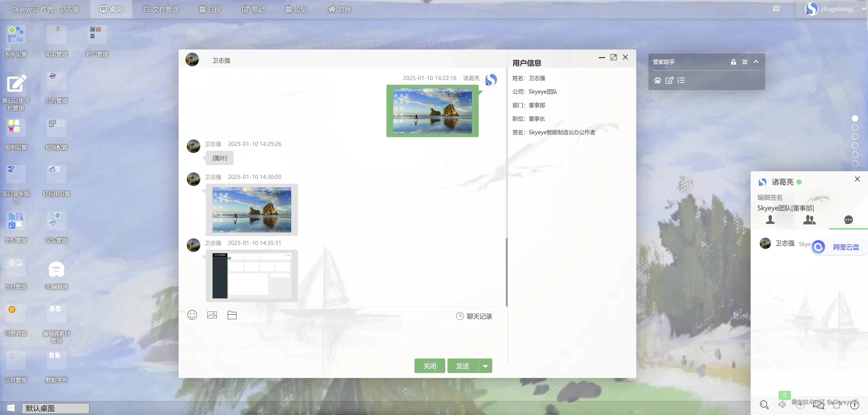Image resolution: width=868 pixels, height=415 pixels.
Task: Open 管家助手 hamburger menu
Action: pyautogui.click(x=745, y=62)
